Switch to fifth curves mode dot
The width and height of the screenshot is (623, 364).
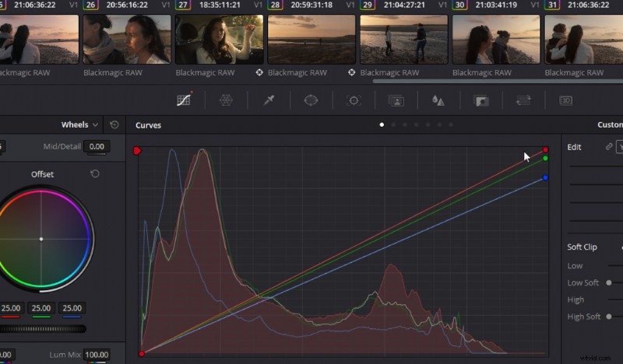tap(428, 124)
